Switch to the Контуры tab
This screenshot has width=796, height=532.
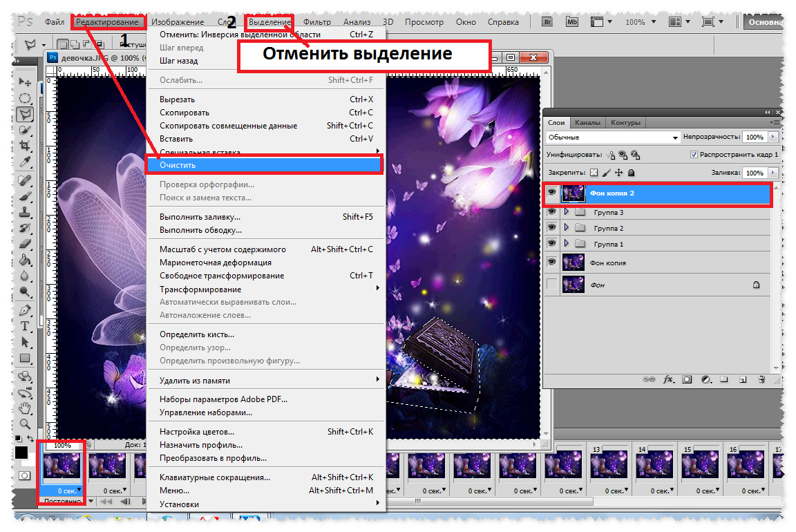625,122
